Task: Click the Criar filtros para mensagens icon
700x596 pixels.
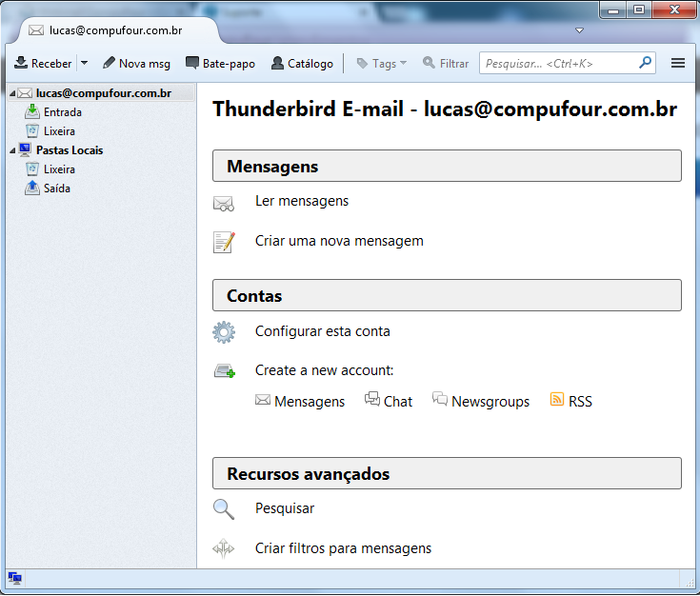Action: pos(224,548)
